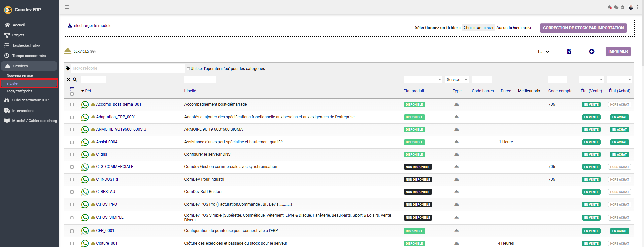Click Correction de stock par importation button
Screen dimensions: 644x247
pos(583,28)
